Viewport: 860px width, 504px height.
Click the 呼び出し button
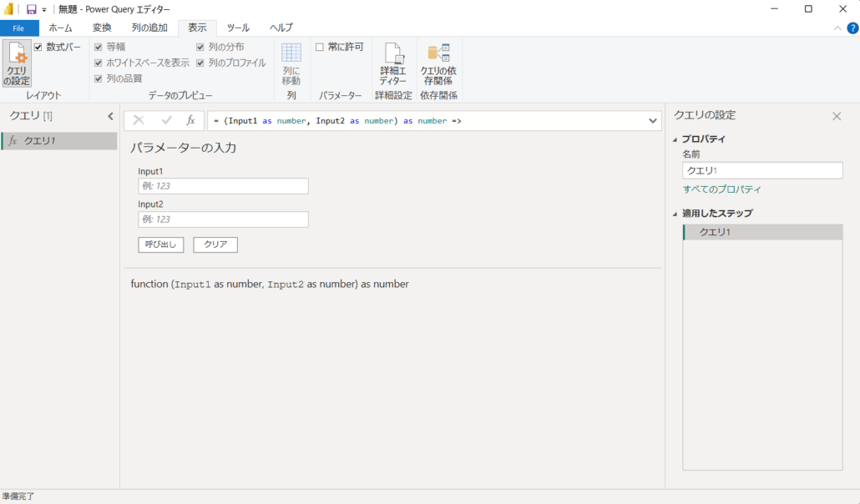[x=160, y=244]
